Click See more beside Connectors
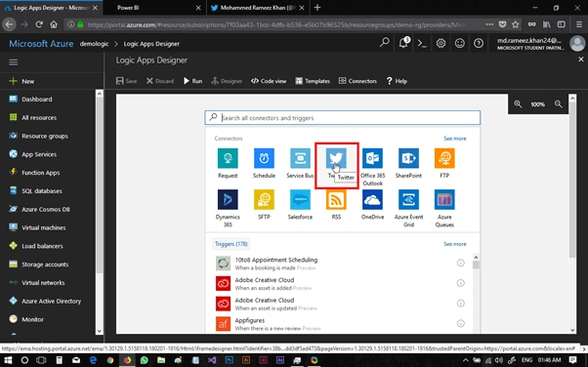588x367 pixels. click(455, 139)
